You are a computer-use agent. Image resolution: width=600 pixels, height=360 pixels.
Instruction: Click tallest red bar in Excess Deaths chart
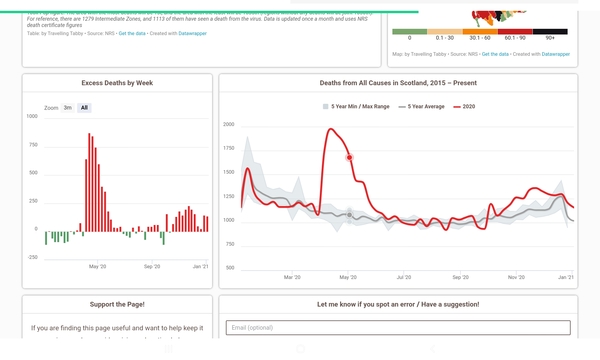coord(89,182)
